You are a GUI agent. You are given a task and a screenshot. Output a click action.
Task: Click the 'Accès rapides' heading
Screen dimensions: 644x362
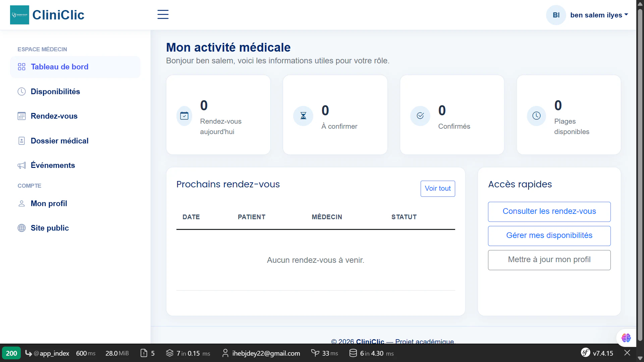pyautogui.click(x=520, y=184)
